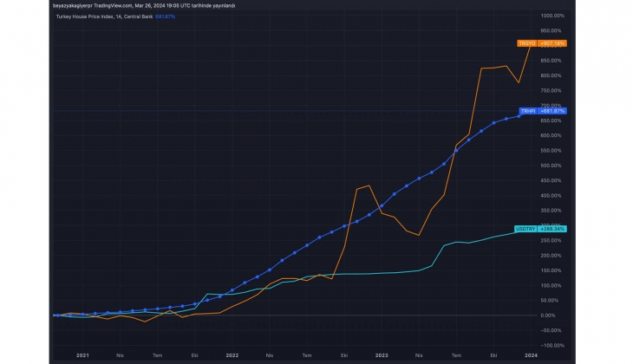Viewport: 633px width, 364px height.
Task: Click the 750.00% price scale label
Action: pos(552,90)
